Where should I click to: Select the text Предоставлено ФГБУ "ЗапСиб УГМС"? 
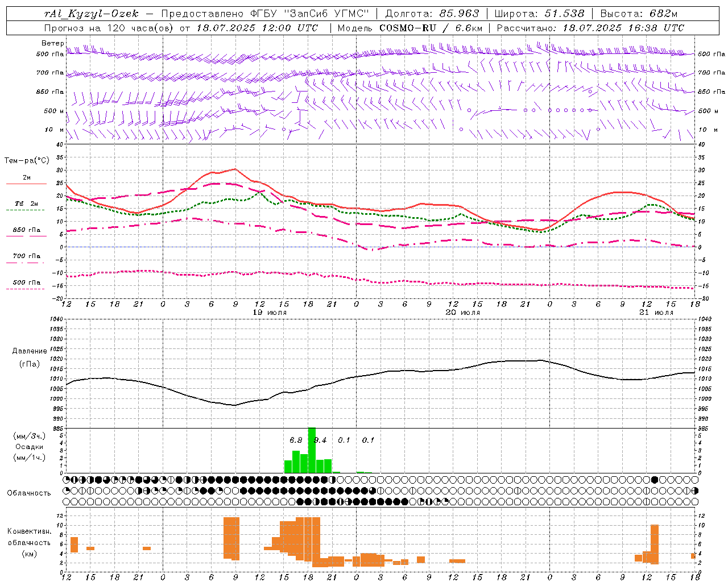[266, 14]
